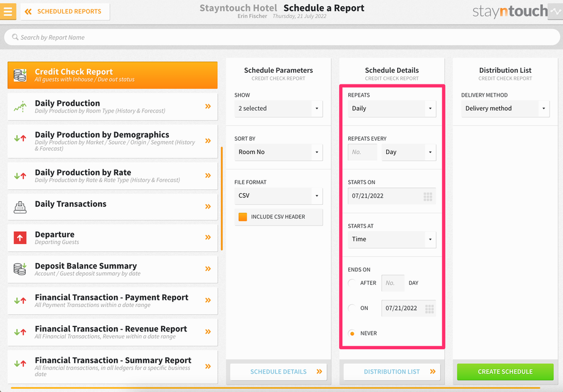Click chevron on Deposit Balance Summary row
The height and width of the screenshot is (392, 563).
pos(208,269)
